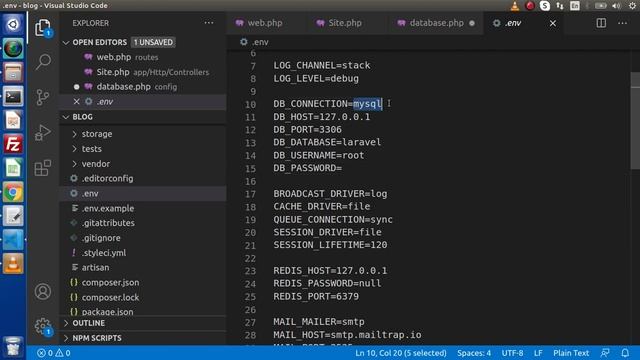Click the MAIL_MAILER=smtp line
The image size is (640, 360).
319,322
